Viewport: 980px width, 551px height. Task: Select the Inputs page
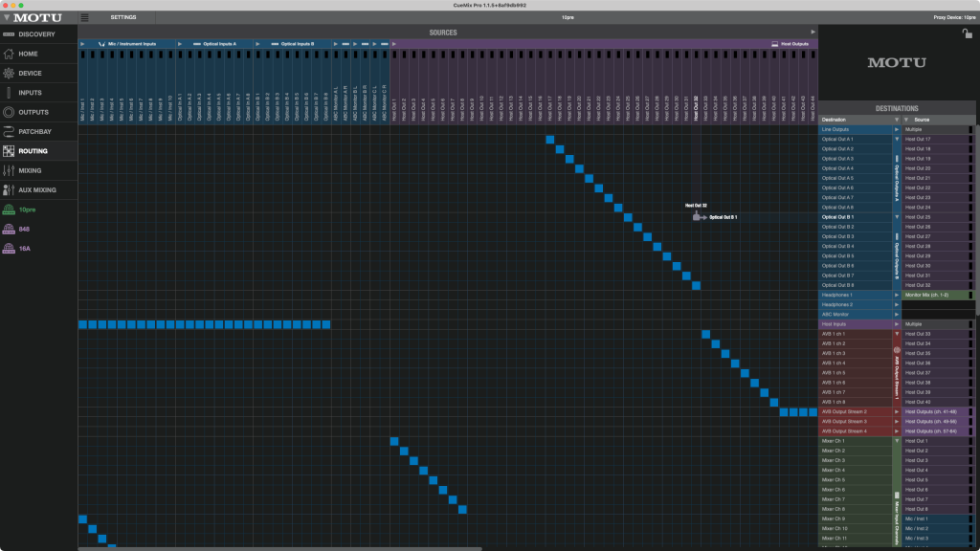pos(31,93)
